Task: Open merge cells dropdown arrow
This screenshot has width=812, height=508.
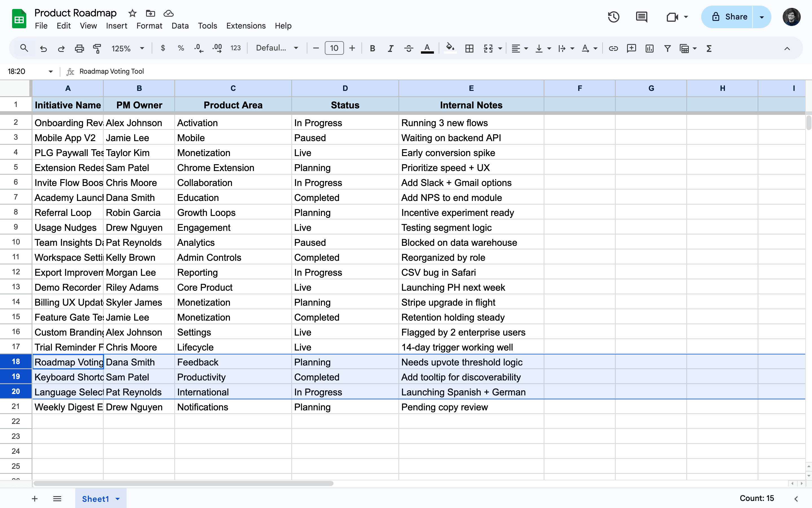Action: pos(500,48)
